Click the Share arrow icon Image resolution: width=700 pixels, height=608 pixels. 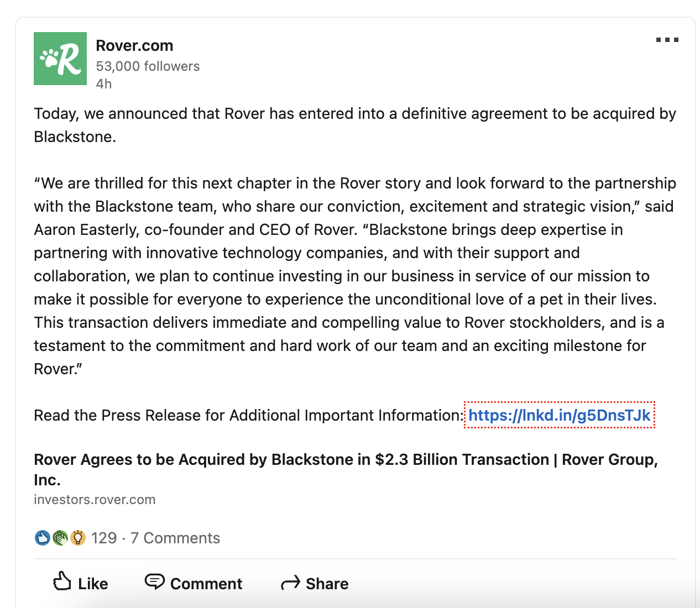click(290, 583)
